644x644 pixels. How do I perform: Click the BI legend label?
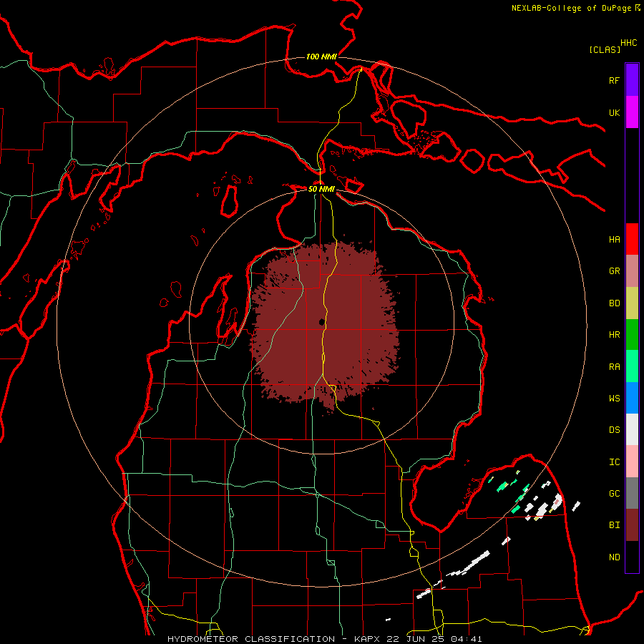(x=614, y=525)
